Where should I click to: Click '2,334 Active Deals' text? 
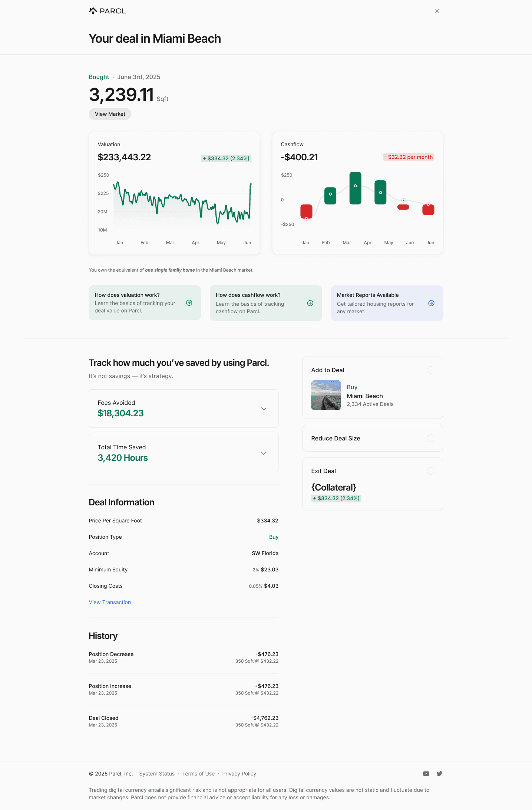pyautogui.click(x=370, y=404)
